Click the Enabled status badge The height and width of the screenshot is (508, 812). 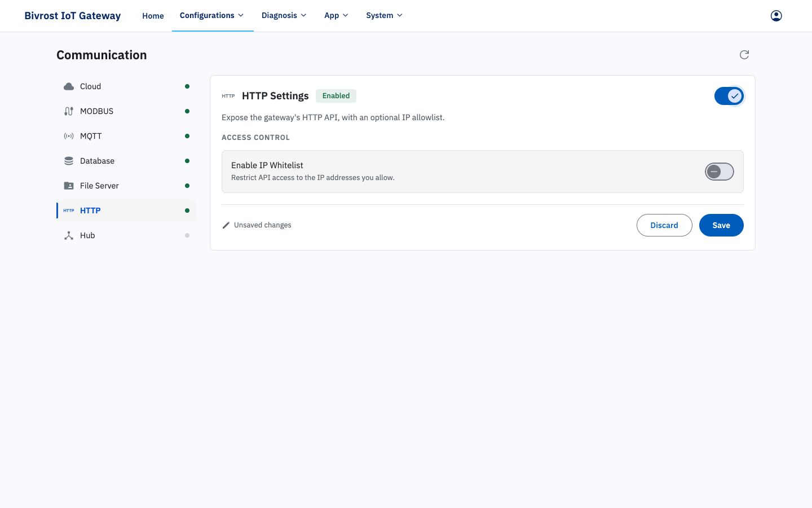(x=336, y=96)
